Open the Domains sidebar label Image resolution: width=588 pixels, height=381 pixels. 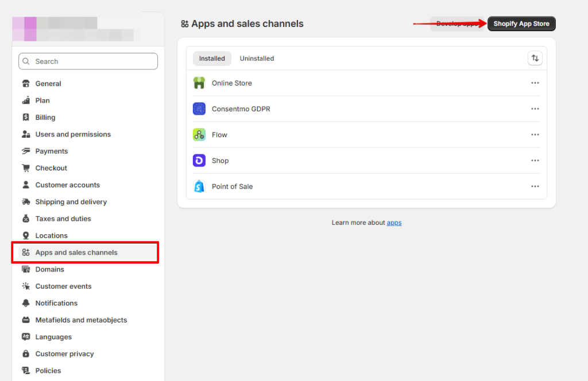50,269
